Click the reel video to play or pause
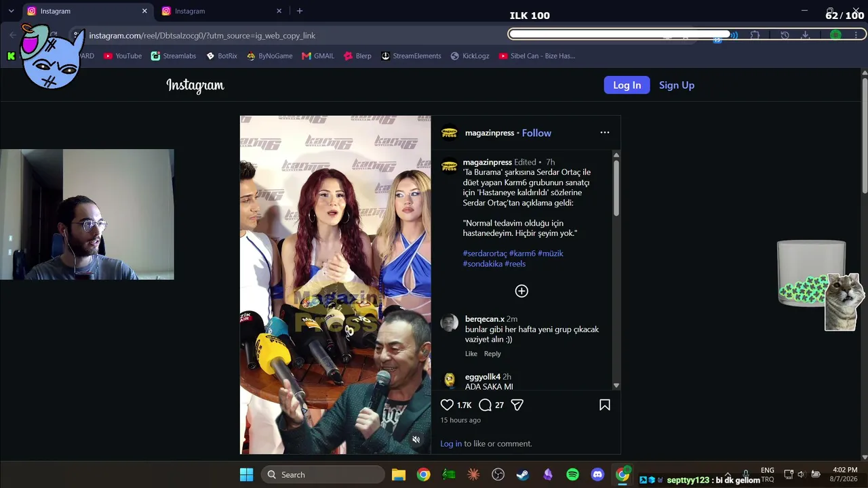The width and height of the screenshot is (868, 488). coord(336,285)
